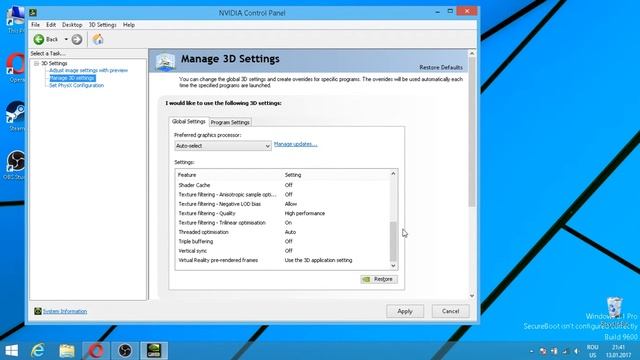Select Adjust image settings with preview
This screenshot has width=640, height=360.
(88, 70)
